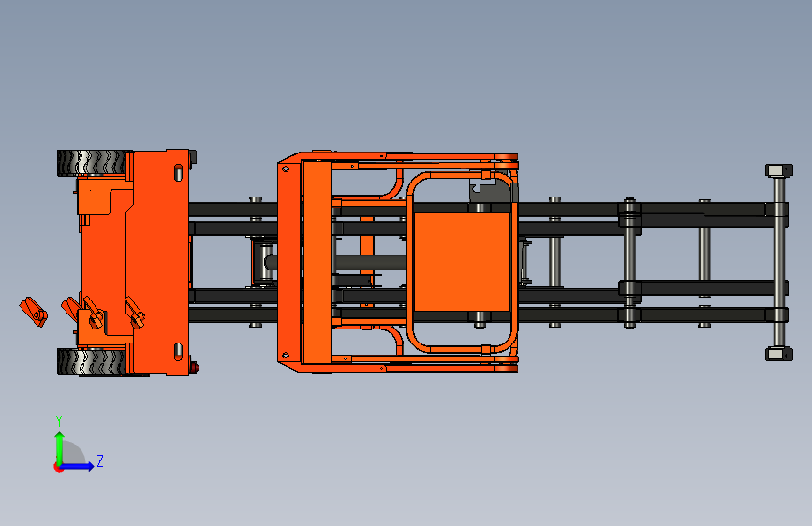Click the green Y axis arrow of the triad

[x=59, y=447]
